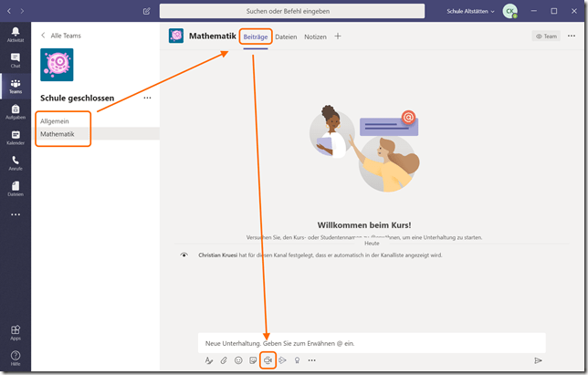588x375 pixels.
Task: Attach a file using the paperclip icon
Action: pyautogui.click(x=224, y=360)
